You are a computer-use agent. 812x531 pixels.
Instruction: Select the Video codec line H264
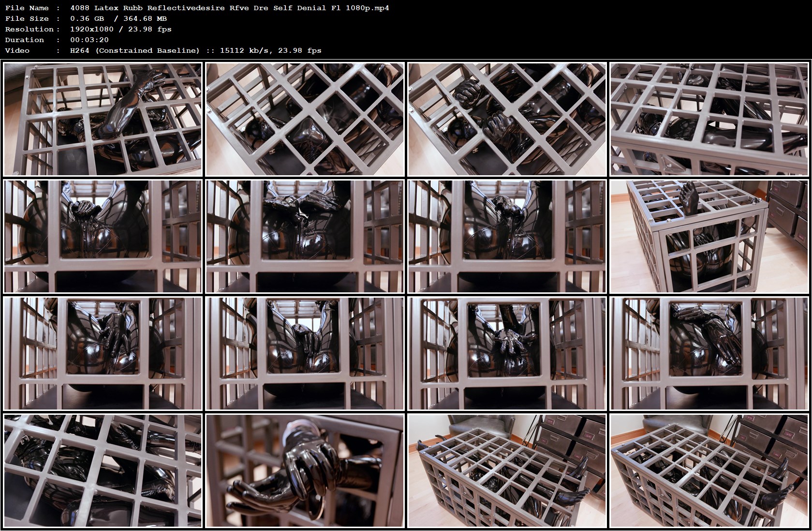point(163,50)
